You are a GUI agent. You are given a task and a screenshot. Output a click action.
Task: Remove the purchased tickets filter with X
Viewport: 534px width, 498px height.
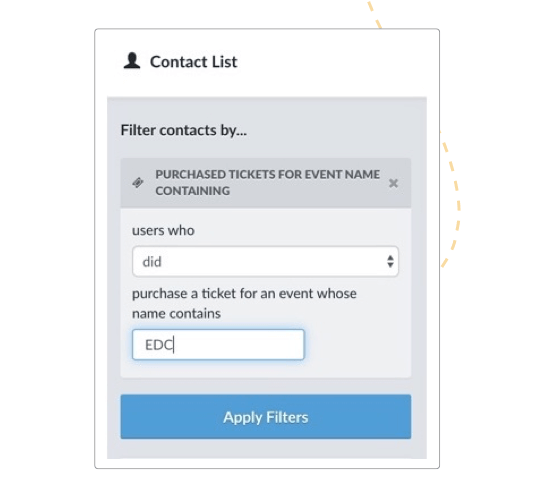coord(393,183)
